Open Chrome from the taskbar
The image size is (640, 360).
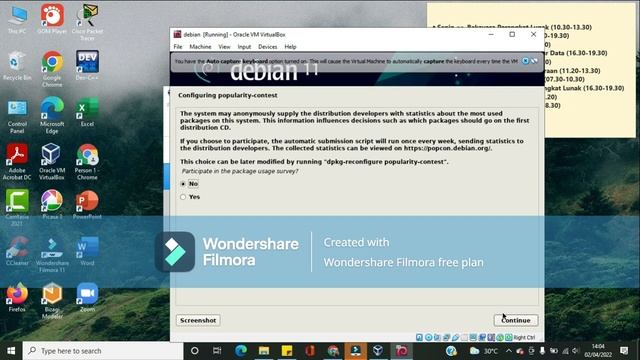tap(333, 351)
